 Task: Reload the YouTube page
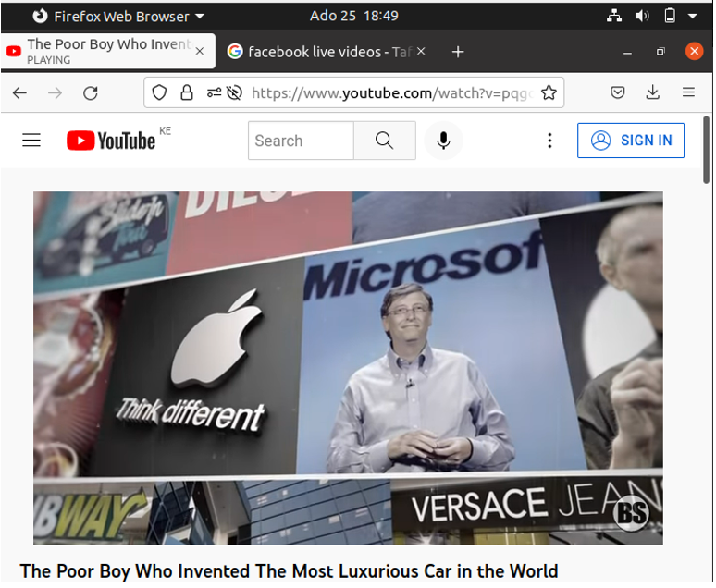pos(91,93)
